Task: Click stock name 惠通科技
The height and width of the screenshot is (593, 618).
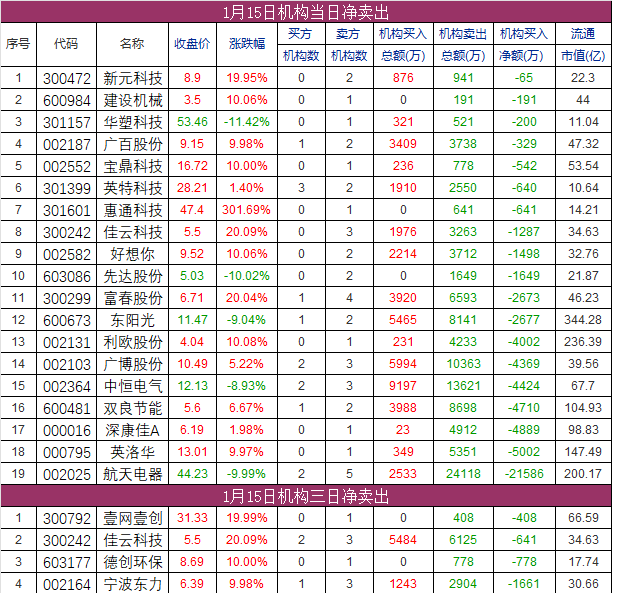Action: [133, 210]
